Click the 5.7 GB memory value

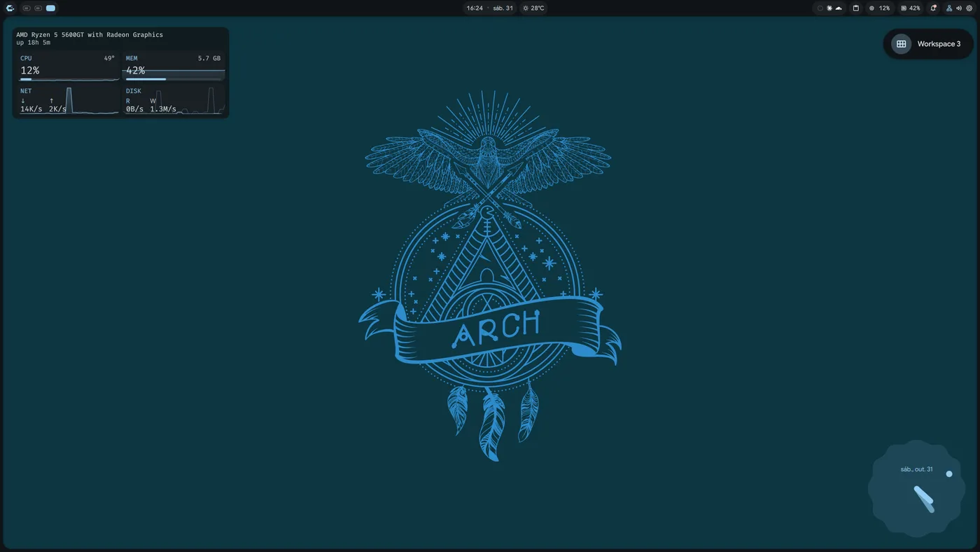209,58
